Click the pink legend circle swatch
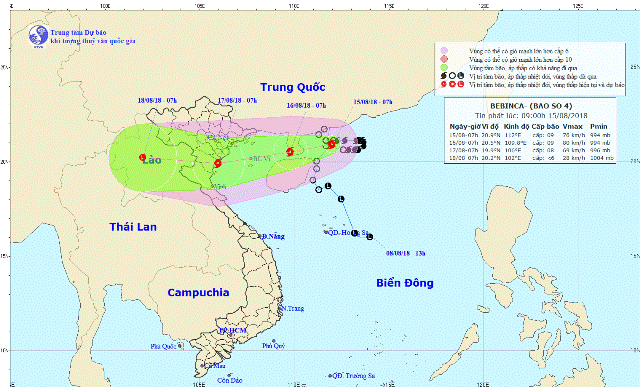This screenshot has width=640, height=387. tap(444, 51)
